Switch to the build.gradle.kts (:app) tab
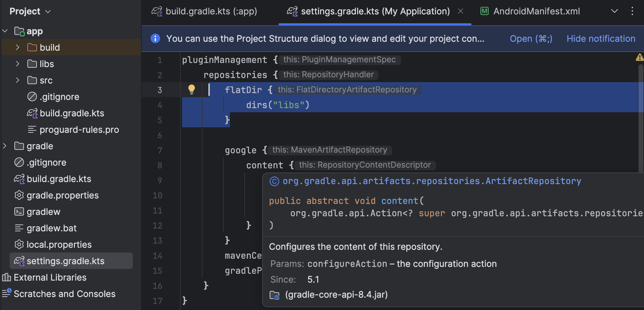Screen dimensions: 644x310 click(204, 11)
